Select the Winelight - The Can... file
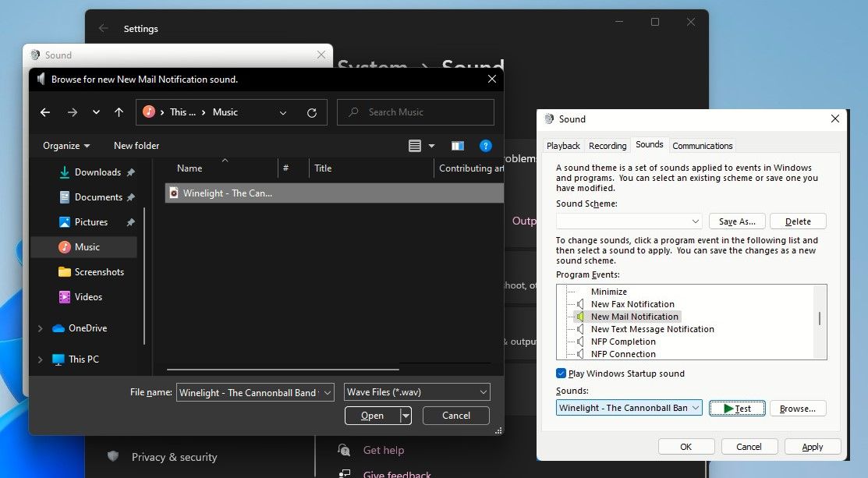 click(335, 193)
